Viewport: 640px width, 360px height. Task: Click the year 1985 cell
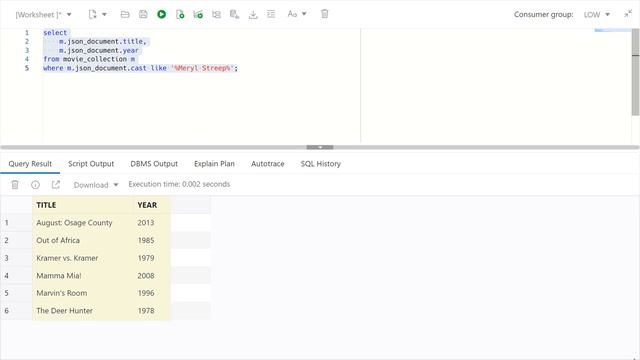(x=152, y=240)
